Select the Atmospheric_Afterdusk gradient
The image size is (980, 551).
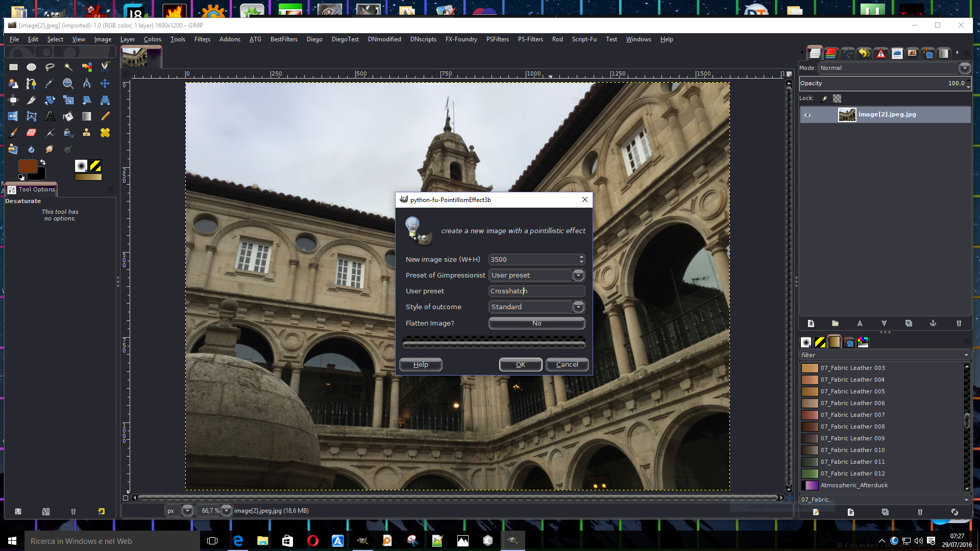pos(883,485)
